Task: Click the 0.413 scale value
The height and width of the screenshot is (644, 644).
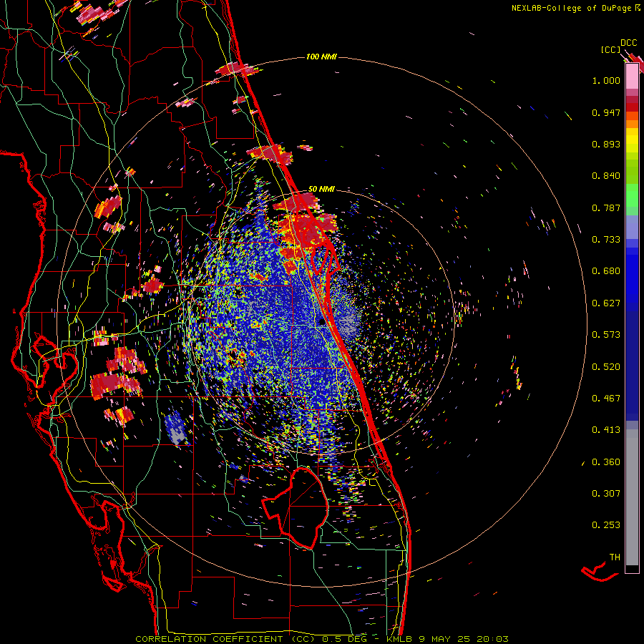Action: click(x=606, y=430)
